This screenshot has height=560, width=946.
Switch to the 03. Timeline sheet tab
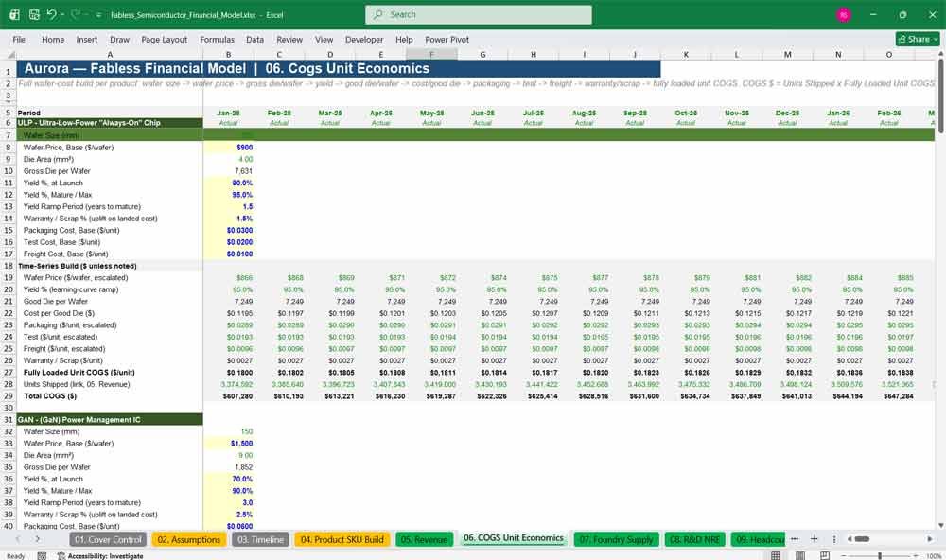point(260,539)
